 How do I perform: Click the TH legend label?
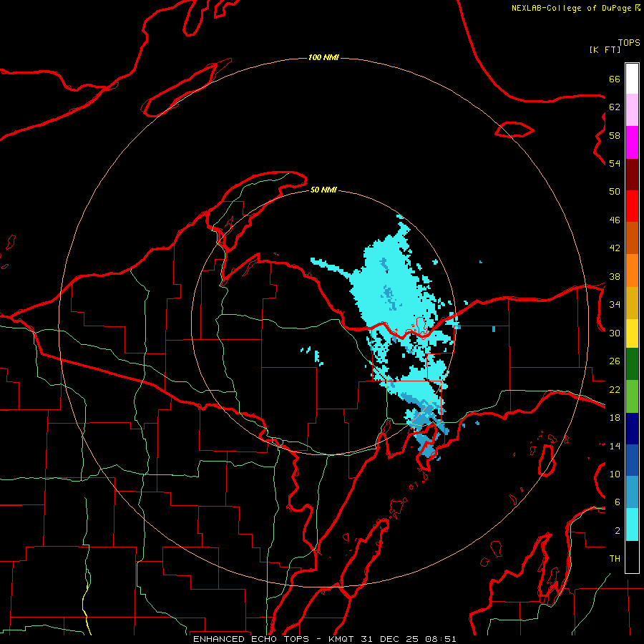pyautogui.click(x=615, y=559)
